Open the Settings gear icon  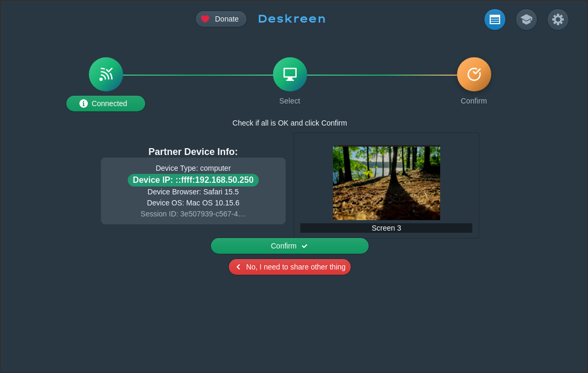pyautogui.click(x=557, y=19)
